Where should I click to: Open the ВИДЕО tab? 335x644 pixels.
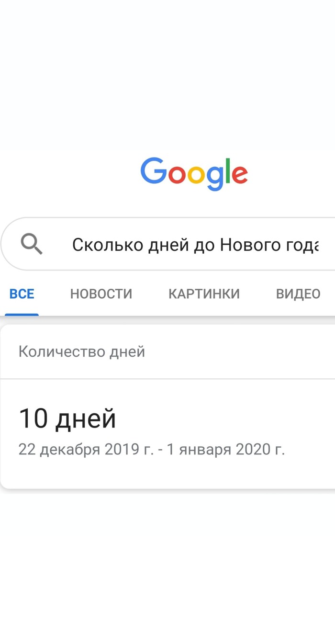coord(298,294)
